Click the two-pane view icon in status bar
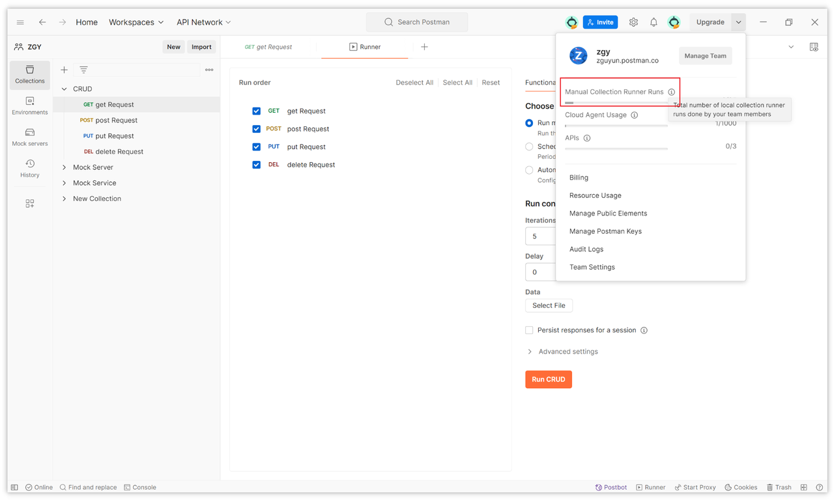 click(x=804, y=487)
